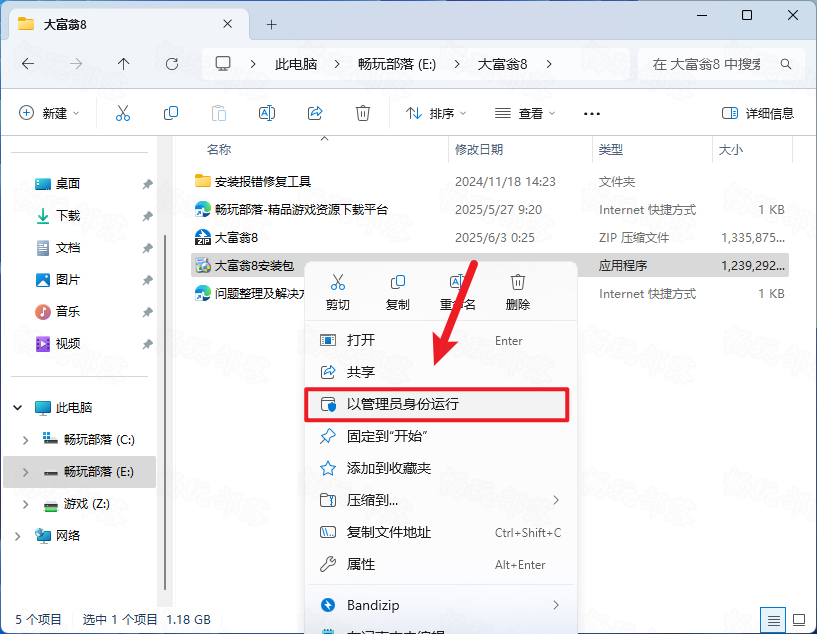Click the Rename icon in toolbar
The image size is (817, 634).
click(267, 113)
